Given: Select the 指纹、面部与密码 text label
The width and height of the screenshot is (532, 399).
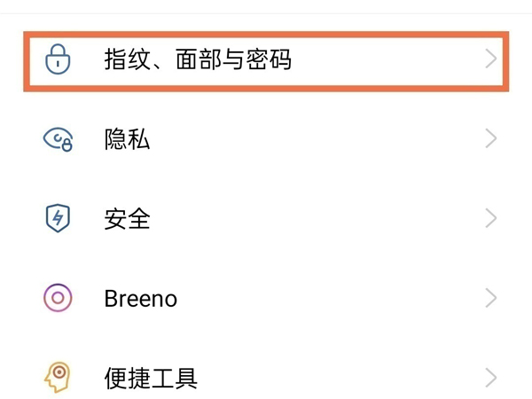Looking at the screenshot, I should (x=197, y=60).
